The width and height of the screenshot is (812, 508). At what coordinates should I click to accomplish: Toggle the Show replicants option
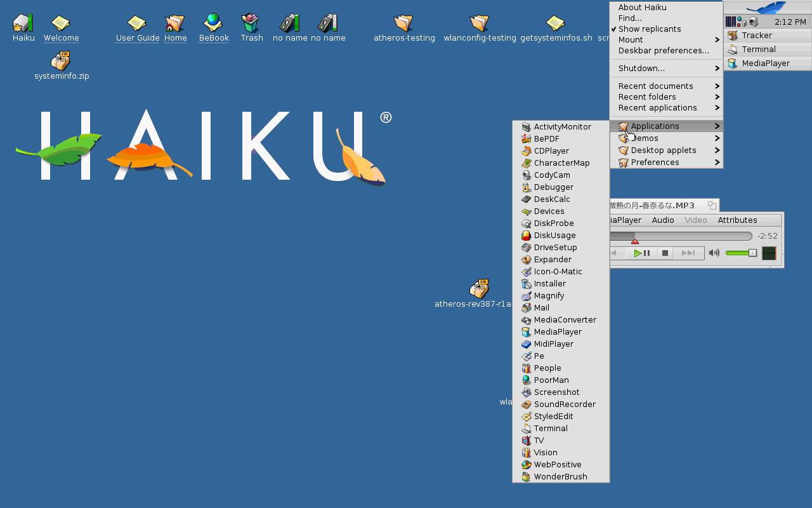coord(649,29)
